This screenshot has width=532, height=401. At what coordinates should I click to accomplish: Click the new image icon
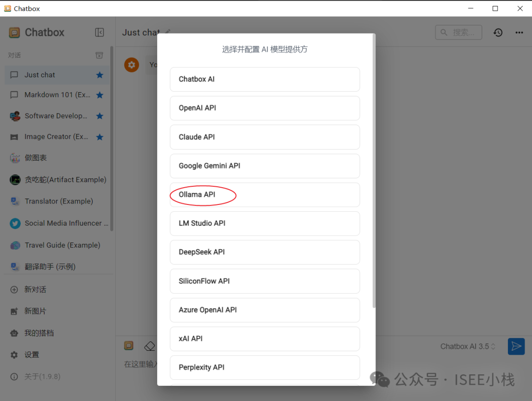(x=14, y=311)
